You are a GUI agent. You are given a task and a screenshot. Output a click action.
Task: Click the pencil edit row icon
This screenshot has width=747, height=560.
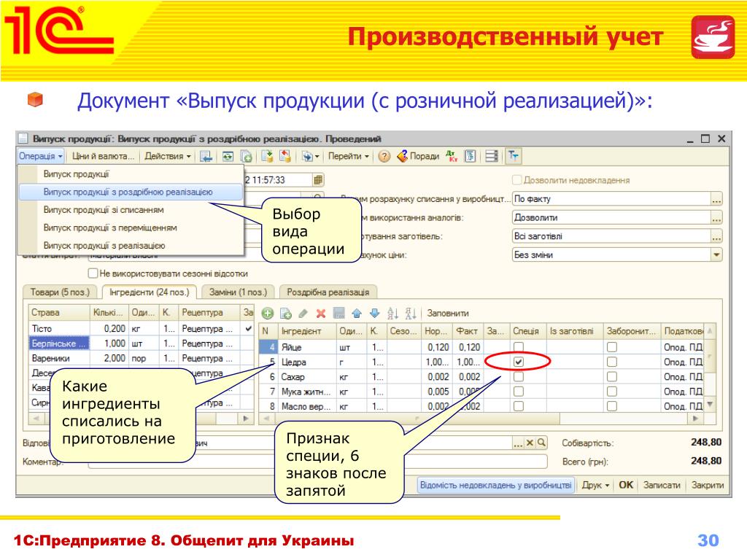point(303,314)
